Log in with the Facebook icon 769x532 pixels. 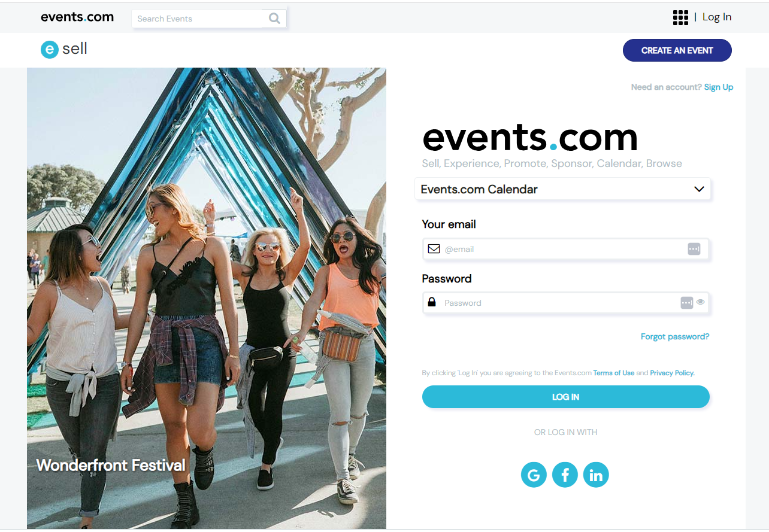click(x=565, y=475)
